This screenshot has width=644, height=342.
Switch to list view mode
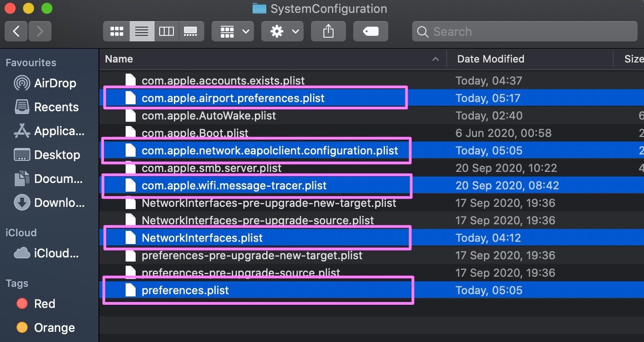pos(142,31)
